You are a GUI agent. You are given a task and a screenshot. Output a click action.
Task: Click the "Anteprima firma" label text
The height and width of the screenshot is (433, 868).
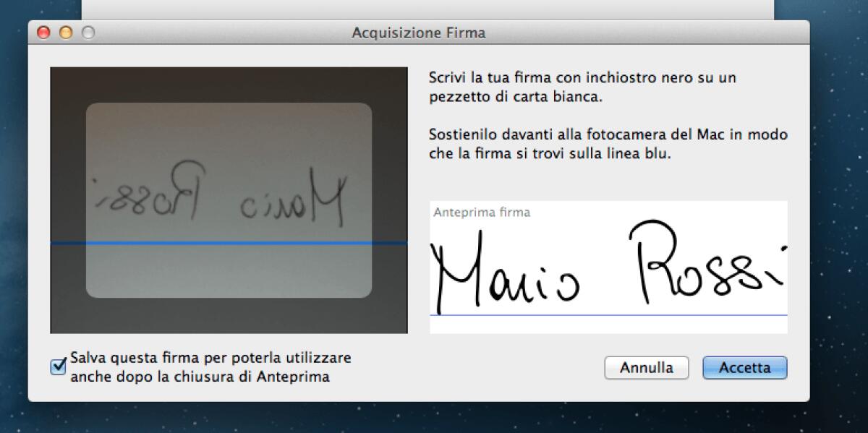[480, 212]
